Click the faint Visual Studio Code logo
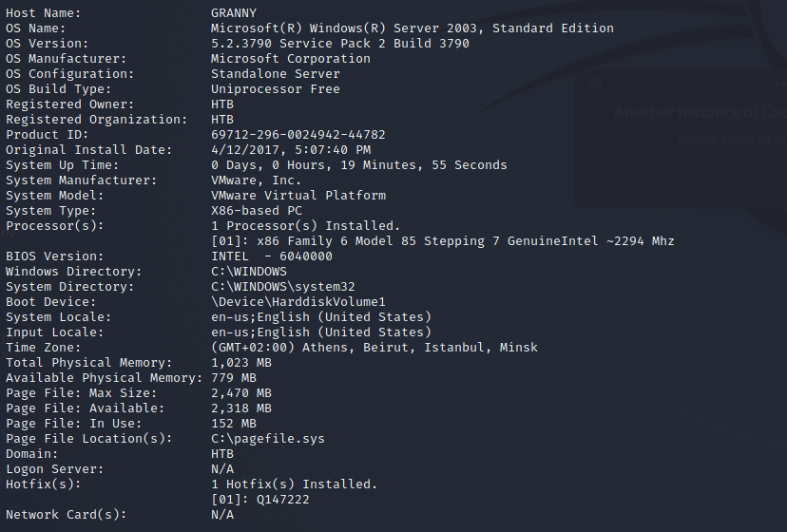The width and height of the screenshot is (787, 532). (596, 83)
